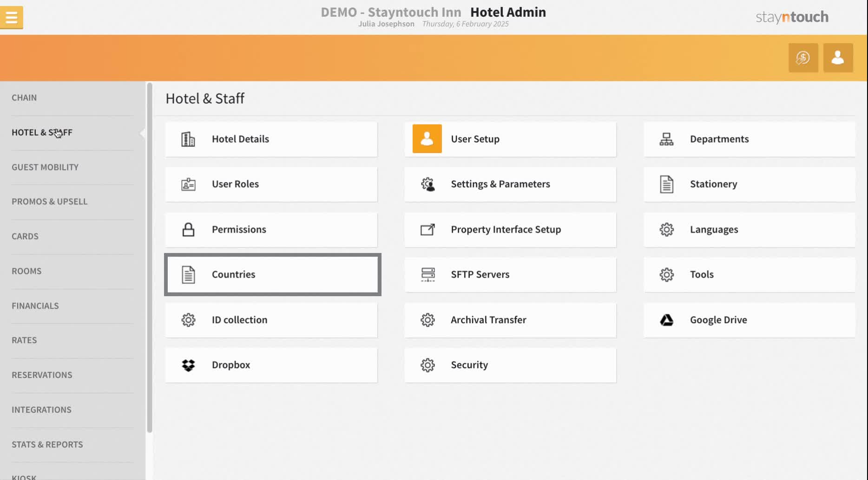Image resolution: width=868 pixels, height=480 pixels.
Task: Open the User Roles label
Action: [x=235, y=184]
